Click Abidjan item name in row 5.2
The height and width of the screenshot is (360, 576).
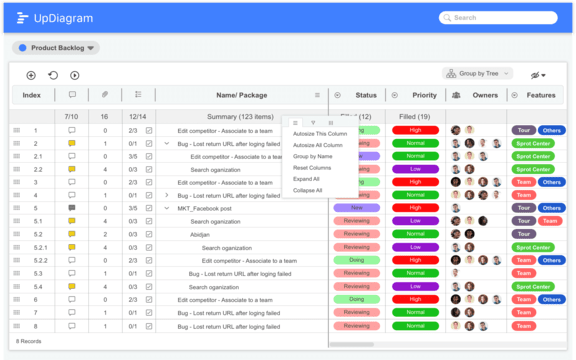200,234
